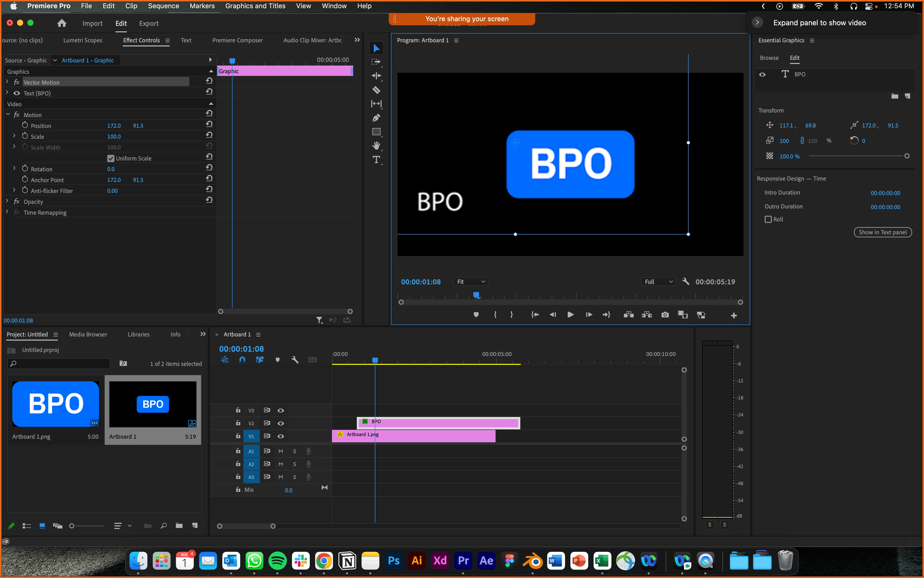Mute audio track A1
924x578 pixels.
(281, 451)
